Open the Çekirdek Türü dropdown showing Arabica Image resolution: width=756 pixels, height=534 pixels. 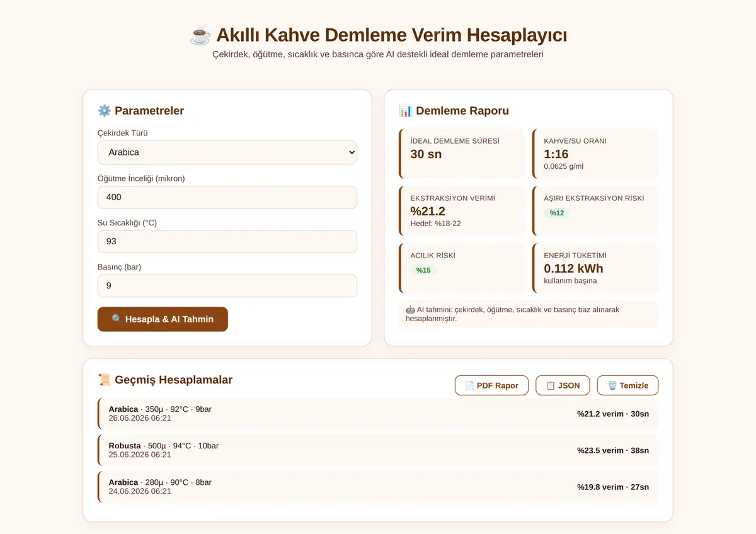point(227,152)
